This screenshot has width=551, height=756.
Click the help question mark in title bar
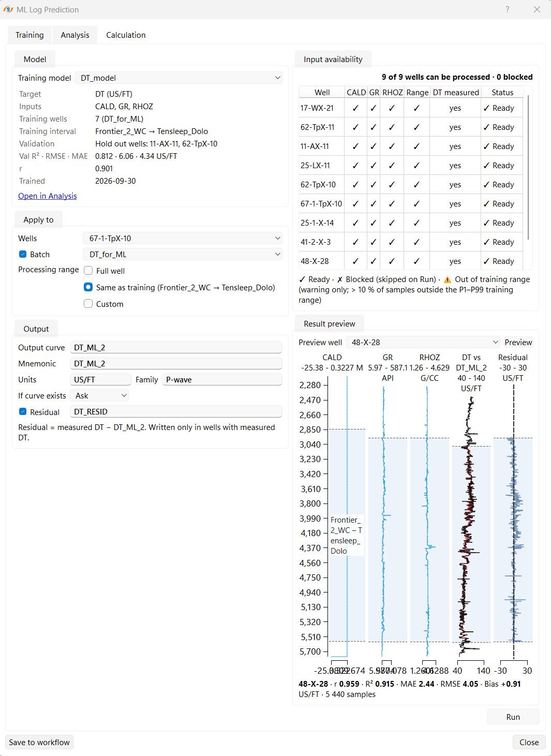click(507, 9)
